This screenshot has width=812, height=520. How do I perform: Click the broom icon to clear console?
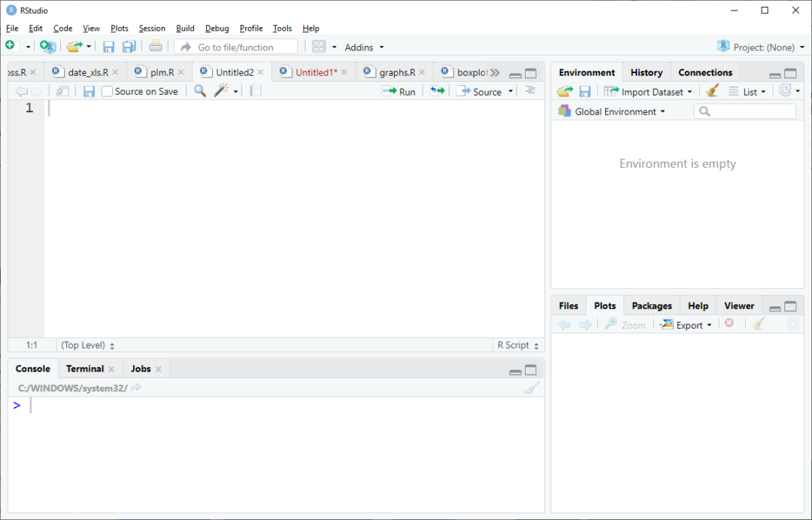click(532, 388)
